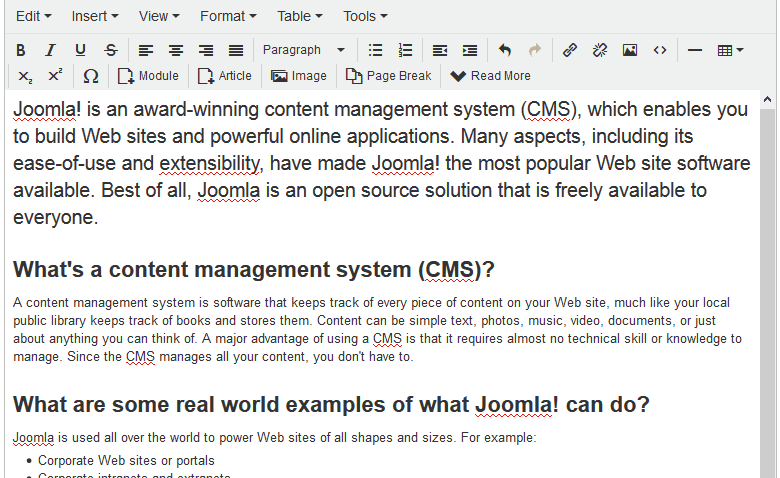Justify the text
This screenshot has width=780, height=478.
coord(236,50)
